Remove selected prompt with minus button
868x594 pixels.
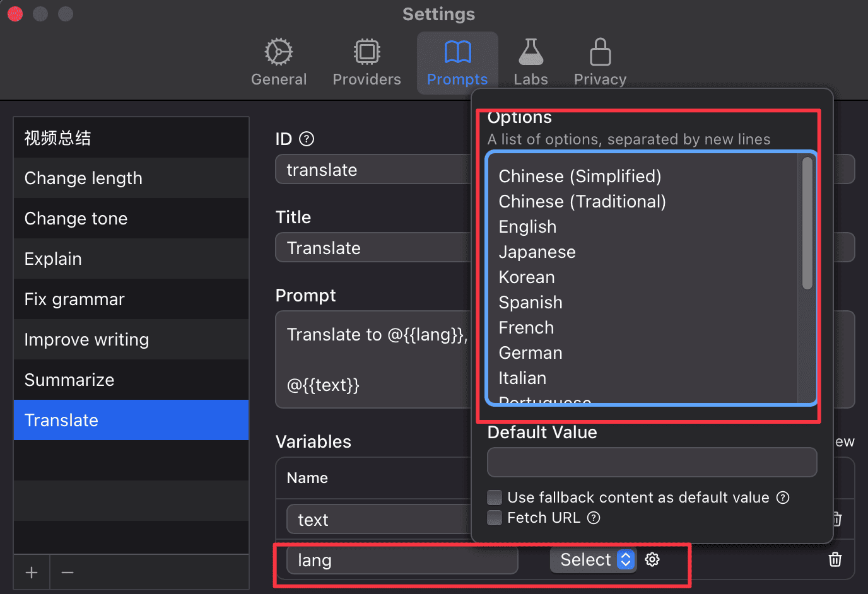pyautogui.click(x=67, y=573)
